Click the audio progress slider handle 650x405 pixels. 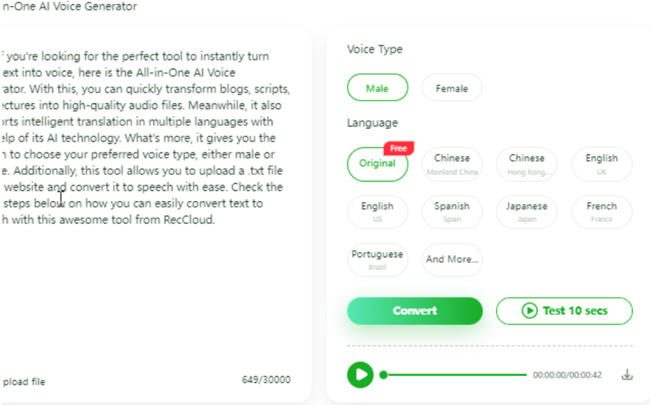pos(383,375)
